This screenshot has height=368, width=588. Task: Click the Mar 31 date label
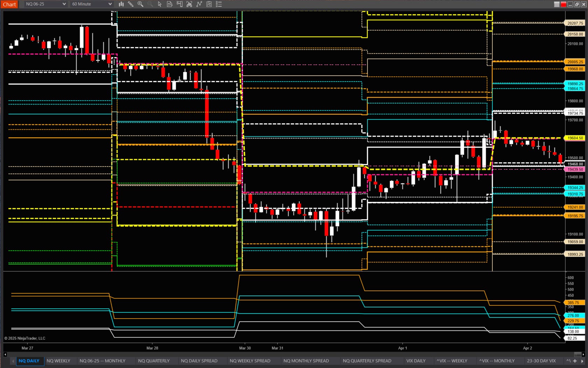tap(278, 348)
